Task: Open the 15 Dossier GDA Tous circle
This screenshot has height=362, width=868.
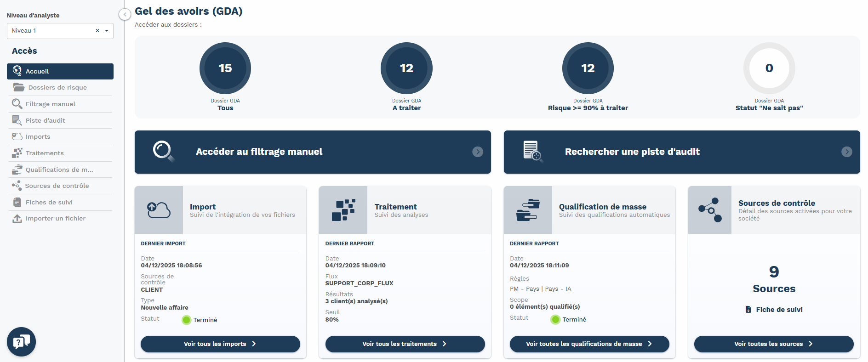Action: click(x=225, y=68)
